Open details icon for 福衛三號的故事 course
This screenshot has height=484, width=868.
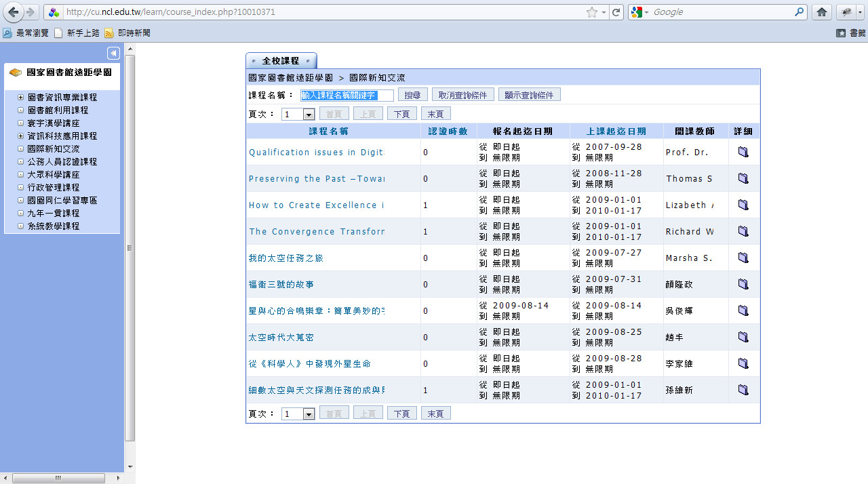(743, 284)
